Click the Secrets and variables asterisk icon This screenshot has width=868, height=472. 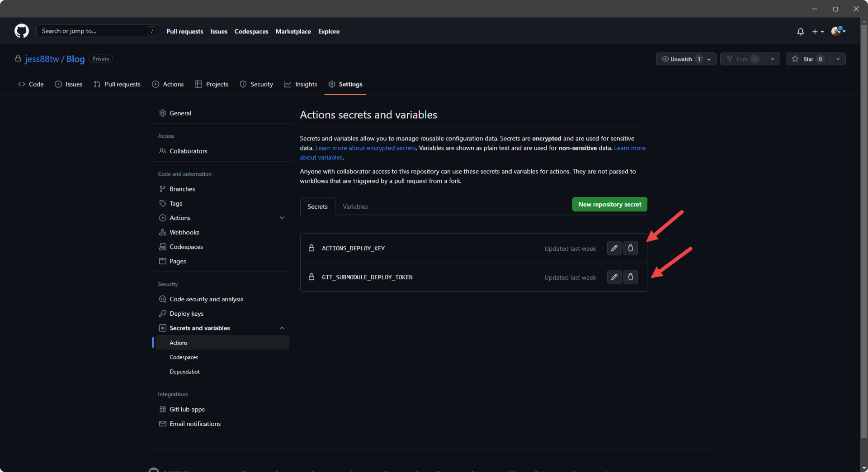point(163,328)
